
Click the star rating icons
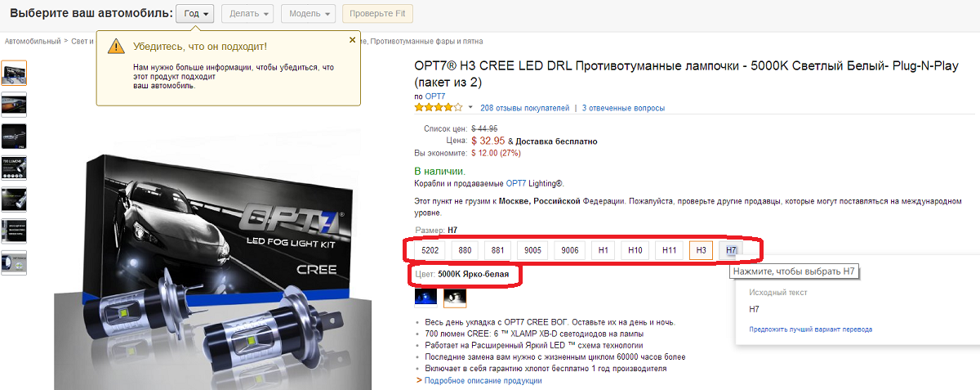pyautogui.click(x=439, y=107)
